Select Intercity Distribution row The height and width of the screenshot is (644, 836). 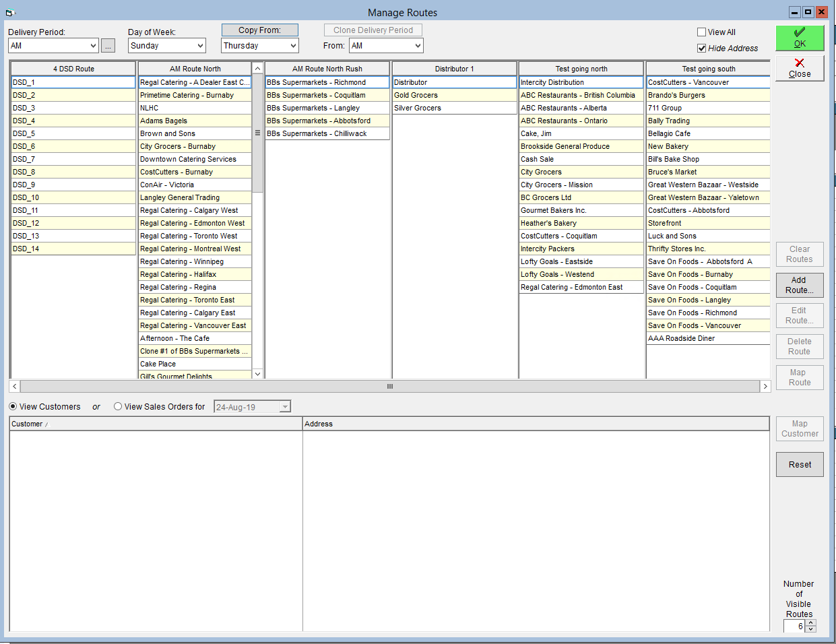[x=581, y=82]
